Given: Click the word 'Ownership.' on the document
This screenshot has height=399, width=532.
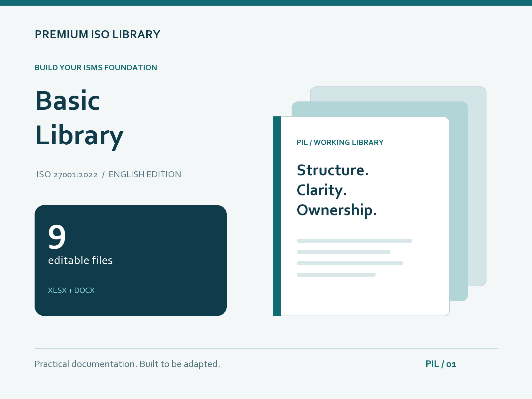Looking at the screenshot, I should (x=337, y=210).
